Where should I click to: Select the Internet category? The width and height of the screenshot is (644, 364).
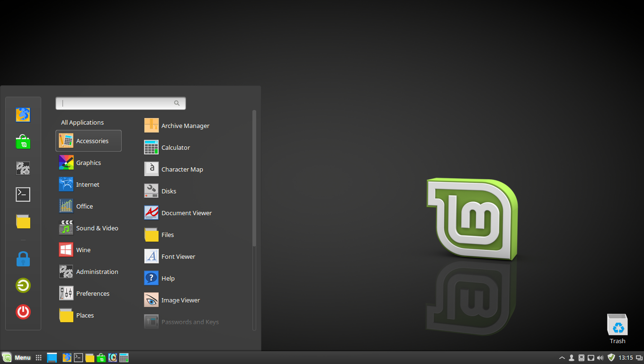click(x=89, y=184)
